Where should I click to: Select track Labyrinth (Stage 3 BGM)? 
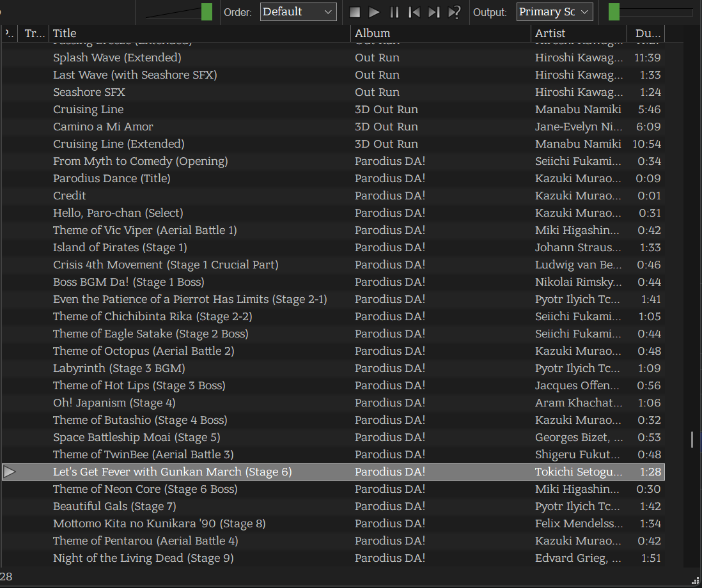[x=119, y=368]
